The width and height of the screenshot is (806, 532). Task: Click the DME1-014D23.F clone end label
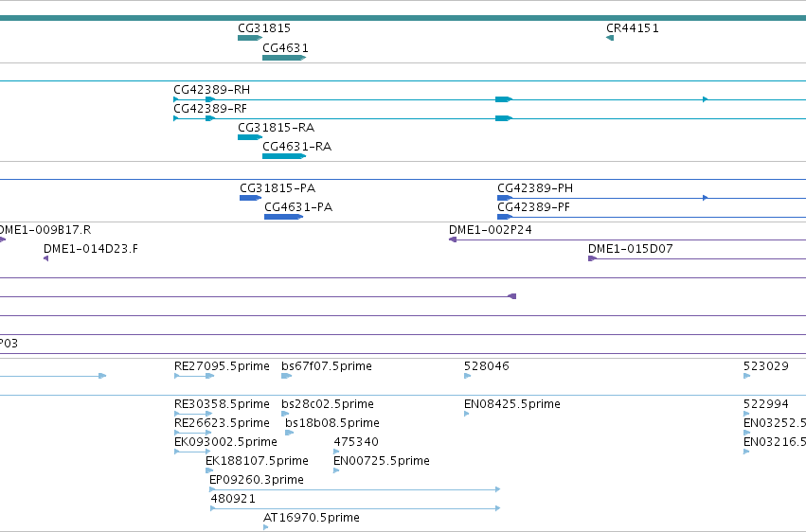pyautogui.click(x=91, y=249)
